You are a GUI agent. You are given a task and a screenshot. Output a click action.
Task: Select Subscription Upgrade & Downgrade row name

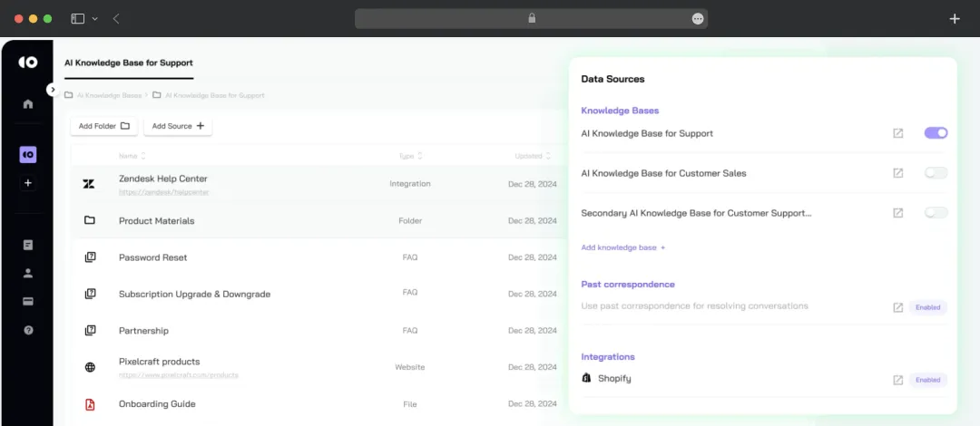click(x=194, y=294)
